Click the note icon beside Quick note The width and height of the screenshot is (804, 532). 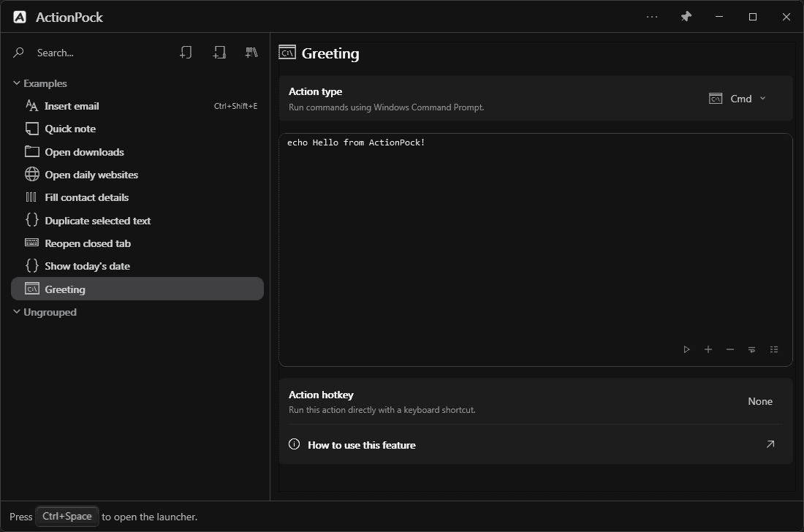[x=31, y=129]
